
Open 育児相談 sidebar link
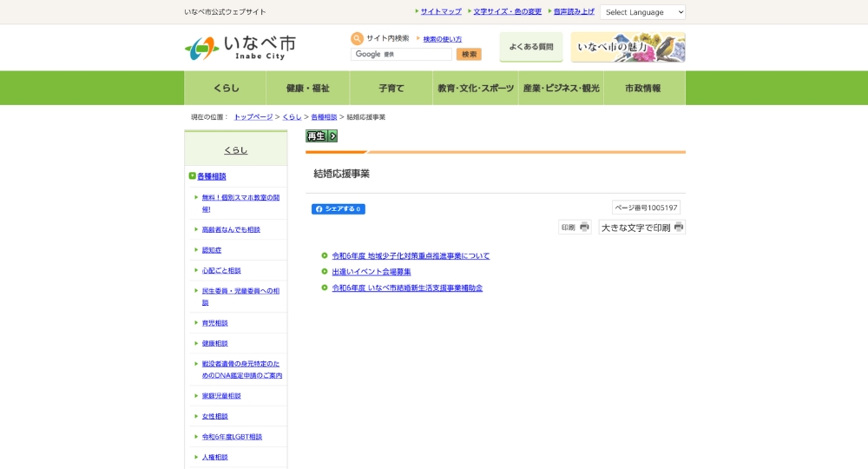click(x=214, y=323)
